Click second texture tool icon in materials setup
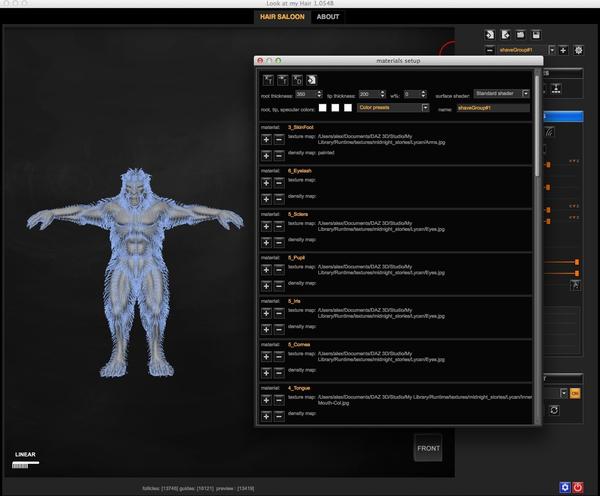600x496 pixels. click(283, 80)
